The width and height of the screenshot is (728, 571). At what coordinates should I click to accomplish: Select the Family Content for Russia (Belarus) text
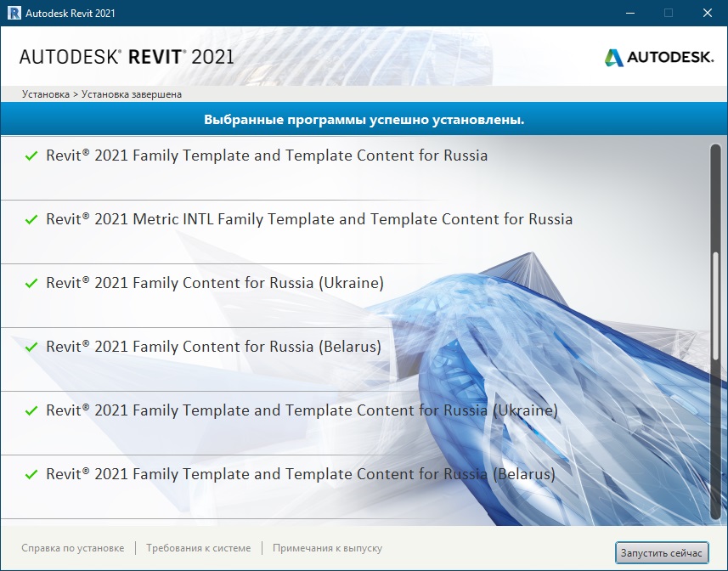(x=213, y=347)
